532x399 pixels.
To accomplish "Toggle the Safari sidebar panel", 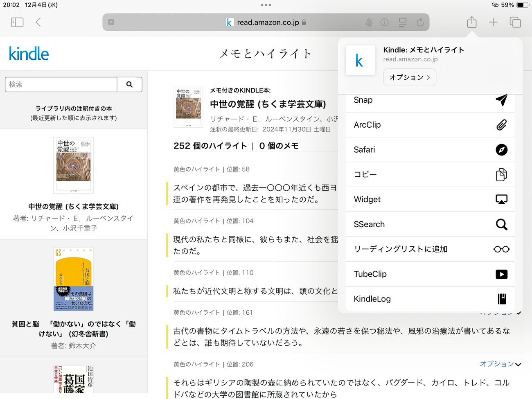I will 17,22.
